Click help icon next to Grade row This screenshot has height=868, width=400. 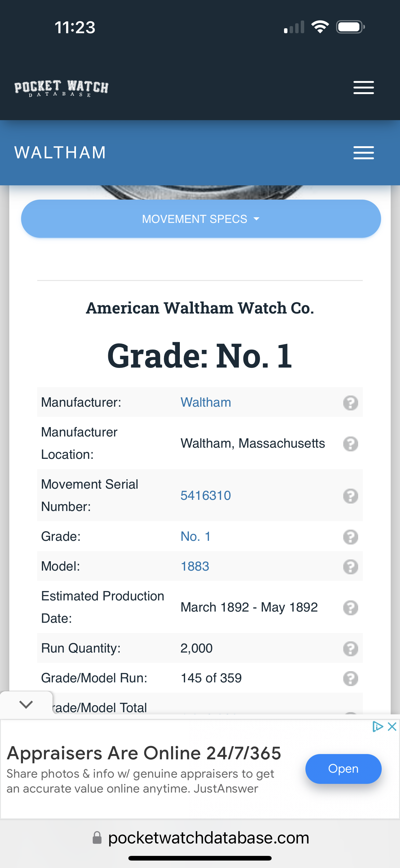click(x=350, y=537)
